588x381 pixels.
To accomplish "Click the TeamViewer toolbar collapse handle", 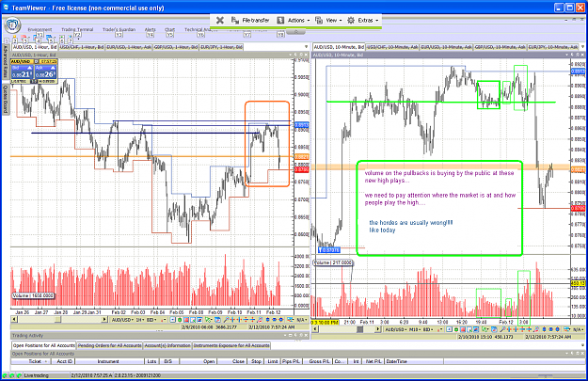I will tap(296, 32).
